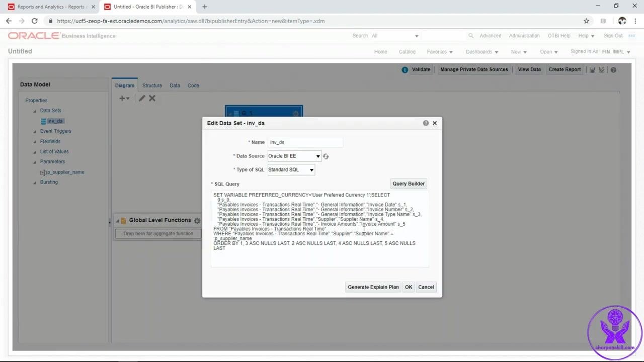Viewport: 644px width, 362px height.
Task: Reload the browser page
Action: point(34,21)
